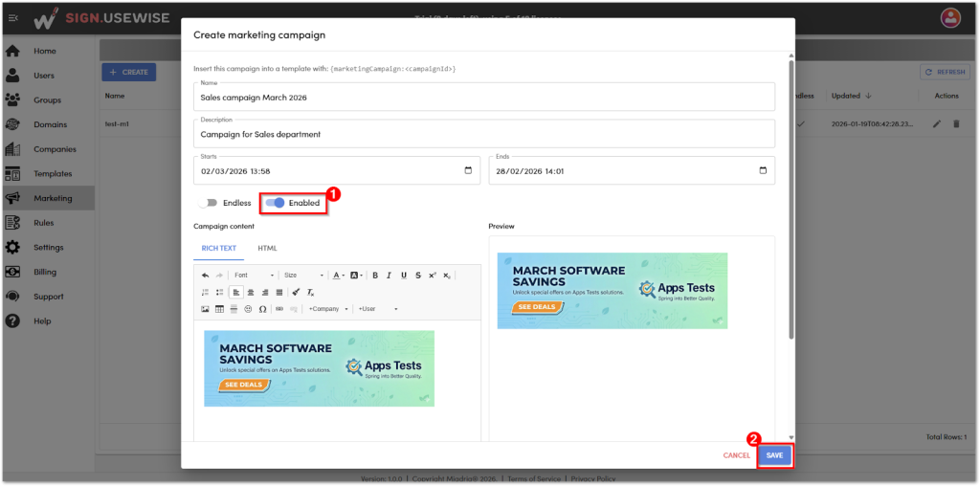Toggle bold formatting in the editor
Image resolution: width=980 pixels, height=486 pixels.
375,276
